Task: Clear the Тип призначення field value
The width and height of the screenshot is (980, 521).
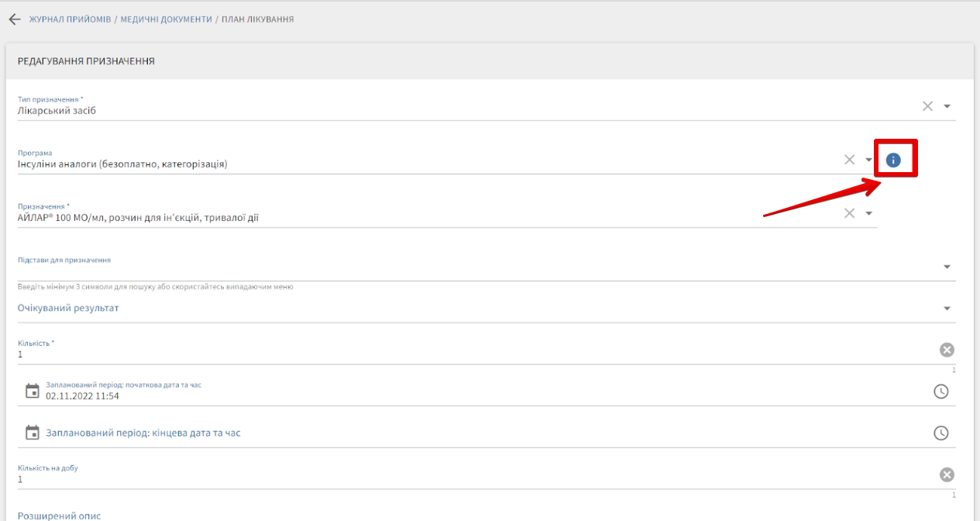Action: pos(927,106)
